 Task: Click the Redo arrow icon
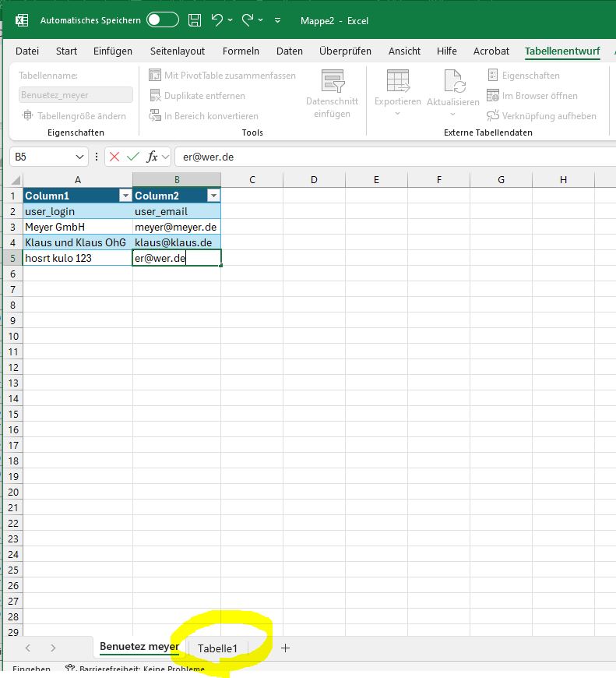[248, 20]
